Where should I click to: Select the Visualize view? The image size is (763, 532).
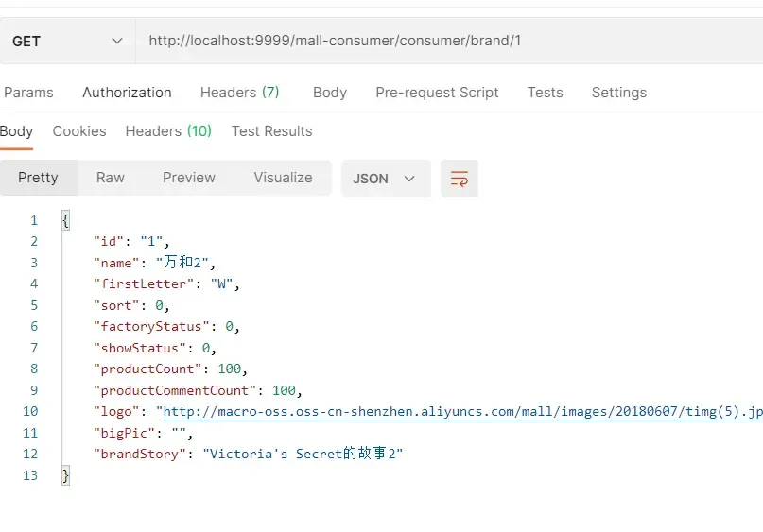[x=283, y=178]
